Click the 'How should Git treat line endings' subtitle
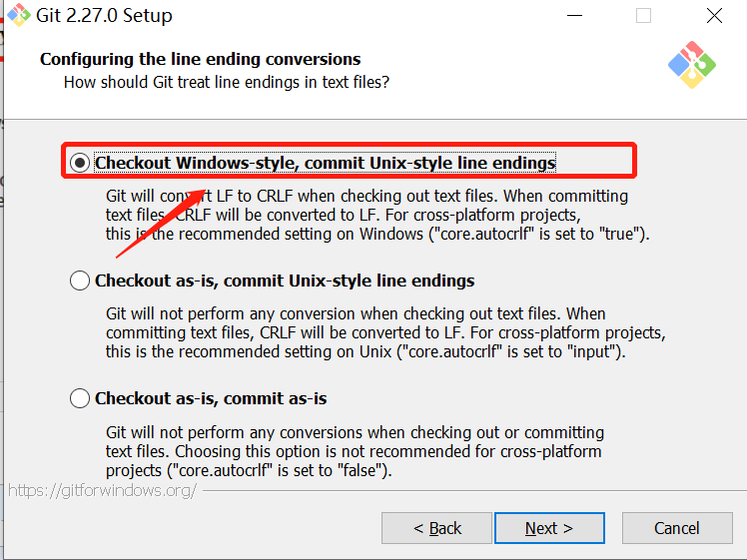The width and height of the screenshot is (747, 560). pyautogui.click(x=226, y=82)
